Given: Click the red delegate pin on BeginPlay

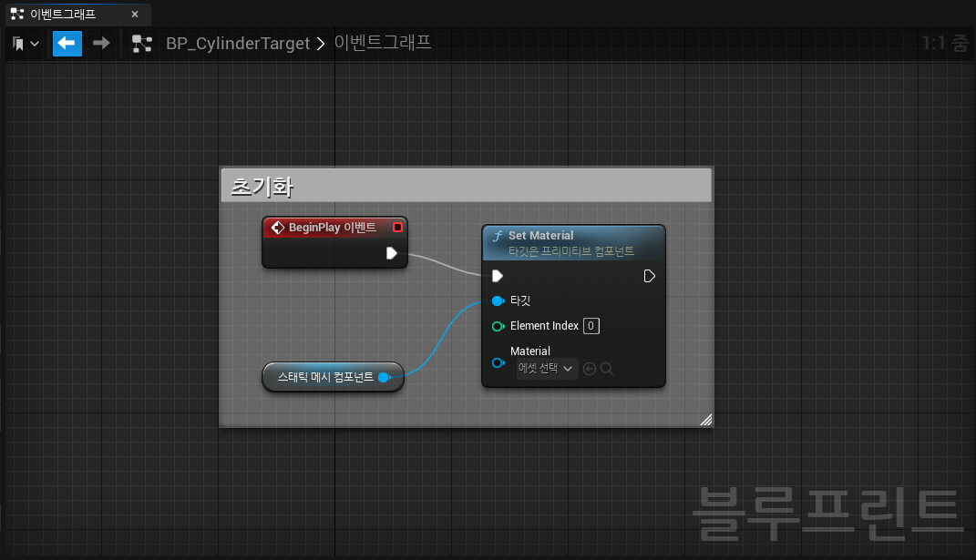Looking at the screenshot, I should tap(397, 227).
